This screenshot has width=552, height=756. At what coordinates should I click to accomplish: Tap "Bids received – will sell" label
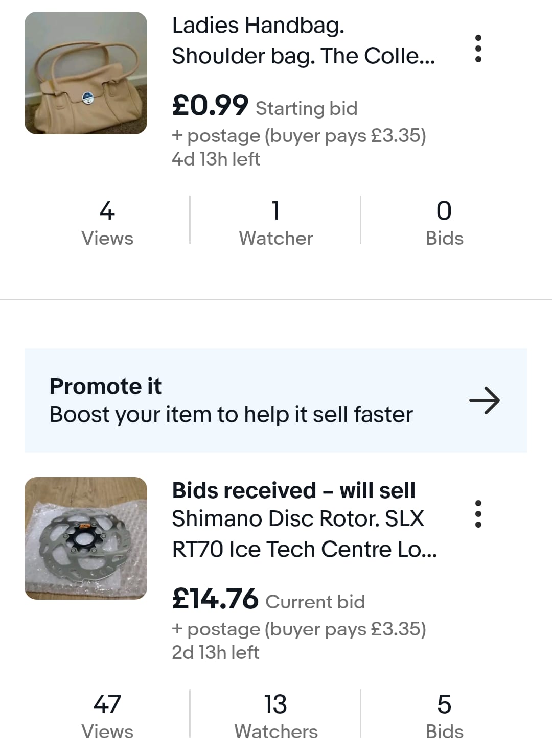[x=293, y=490]
